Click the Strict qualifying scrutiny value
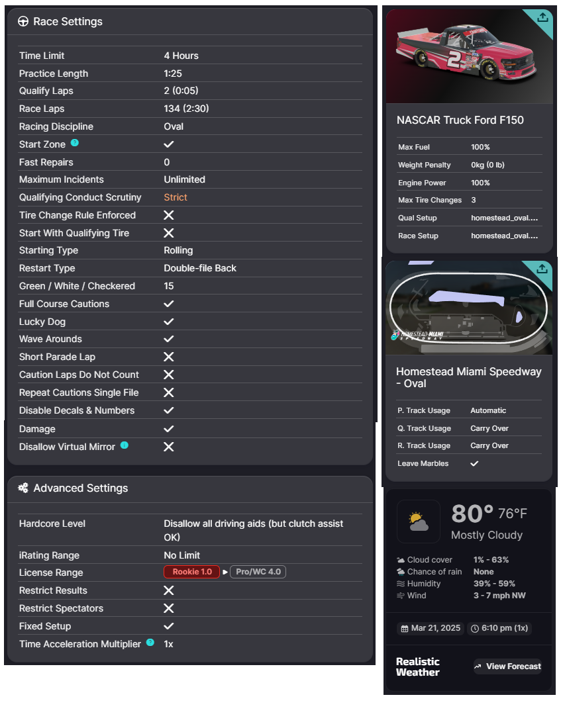Viewport: 563px width, 728px height. point(175,197)
